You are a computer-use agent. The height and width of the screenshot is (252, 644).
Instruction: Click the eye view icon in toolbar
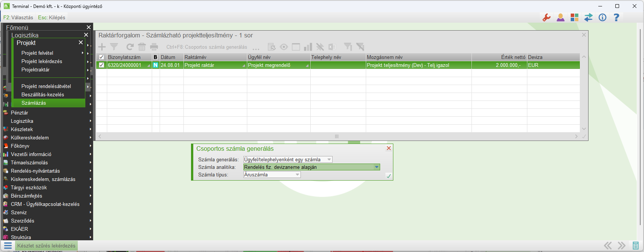[284, 47]
